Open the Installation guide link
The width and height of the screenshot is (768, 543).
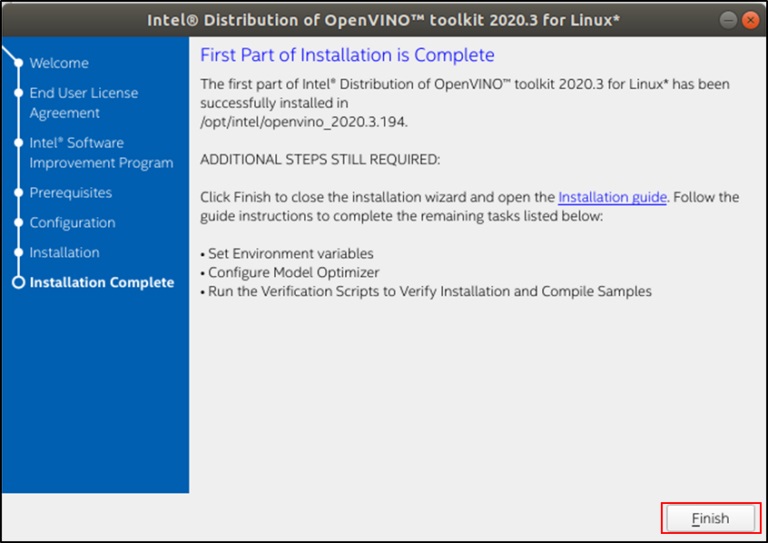(612, 197)
